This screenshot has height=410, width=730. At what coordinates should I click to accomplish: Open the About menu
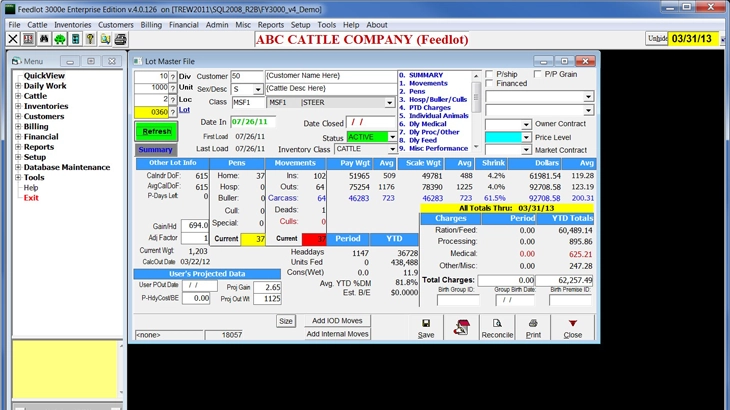[377, 25]
